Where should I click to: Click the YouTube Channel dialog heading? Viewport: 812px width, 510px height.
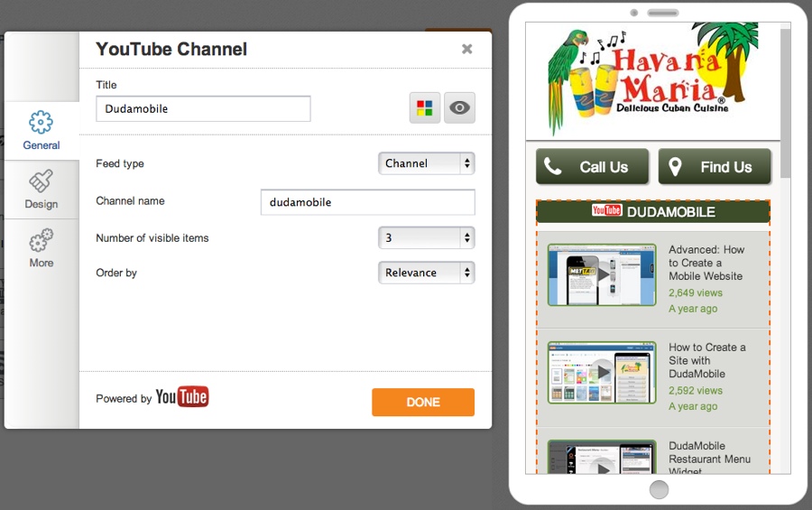point(171,50)
